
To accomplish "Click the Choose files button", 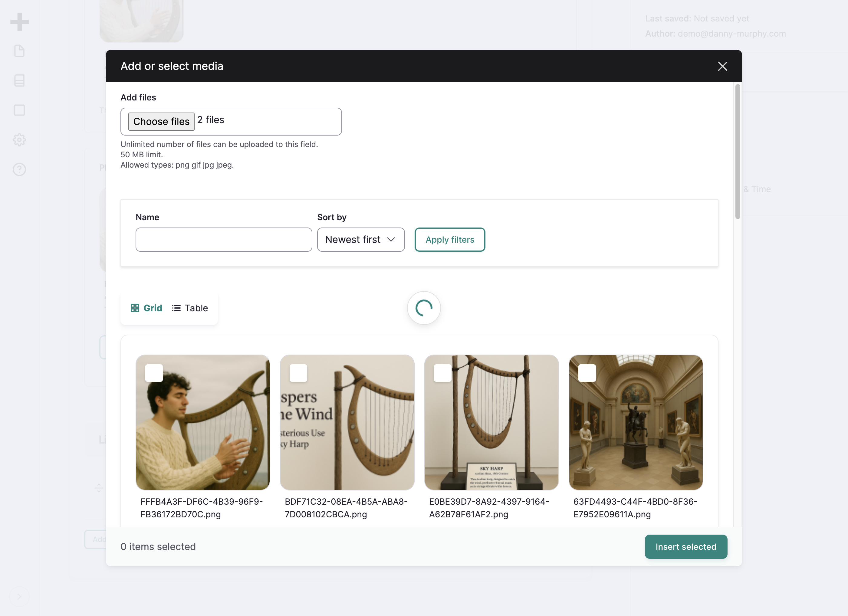I will pyautogui.click(x=161, y=122).
